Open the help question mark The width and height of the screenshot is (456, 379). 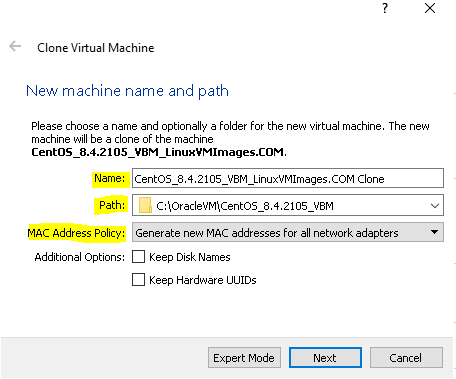[385, 8]
